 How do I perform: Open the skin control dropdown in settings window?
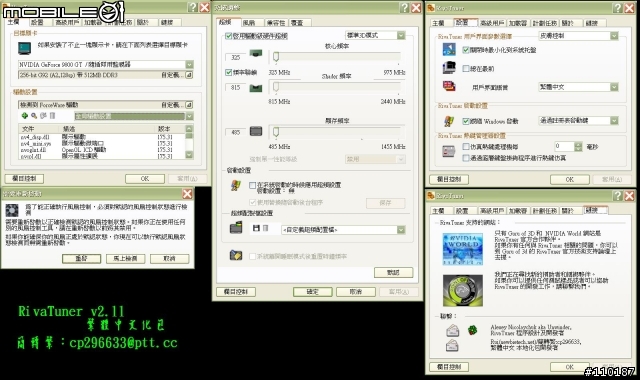tap(614, 36)
